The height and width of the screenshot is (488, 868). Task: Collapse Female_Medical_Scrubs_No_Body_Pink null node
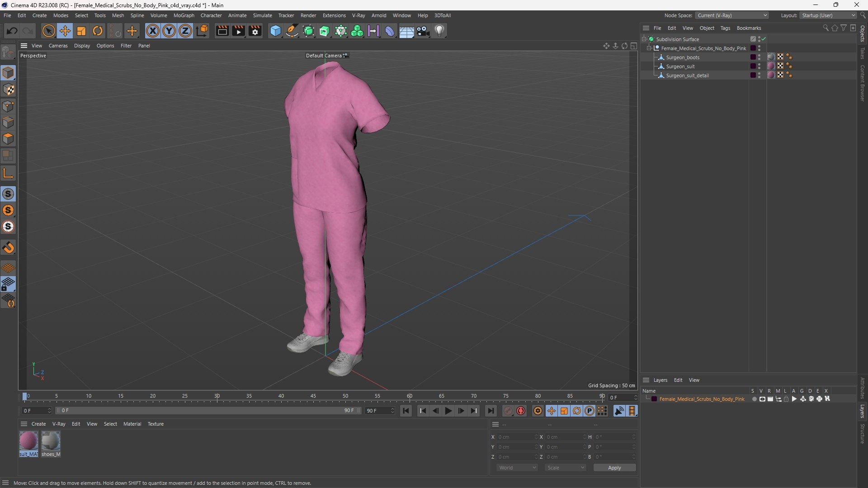(x=649, y=48)
